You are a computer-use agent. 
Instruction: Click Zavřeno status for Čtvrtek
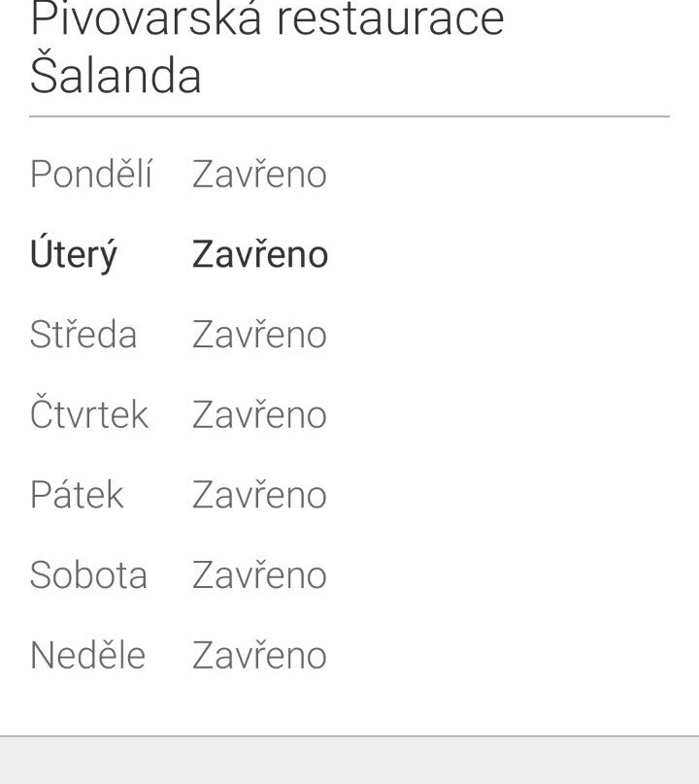[259, 415]
